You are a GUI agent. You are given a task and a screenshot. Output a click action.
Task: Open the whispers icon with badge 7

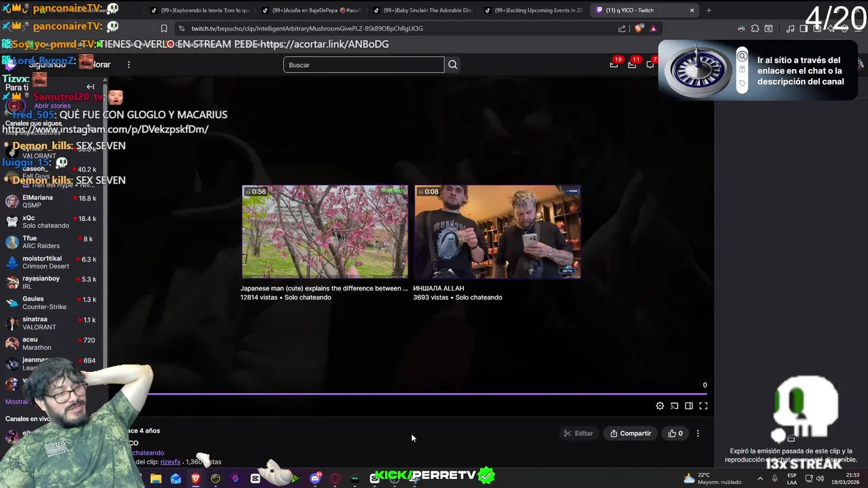click(x=650, y=64)
